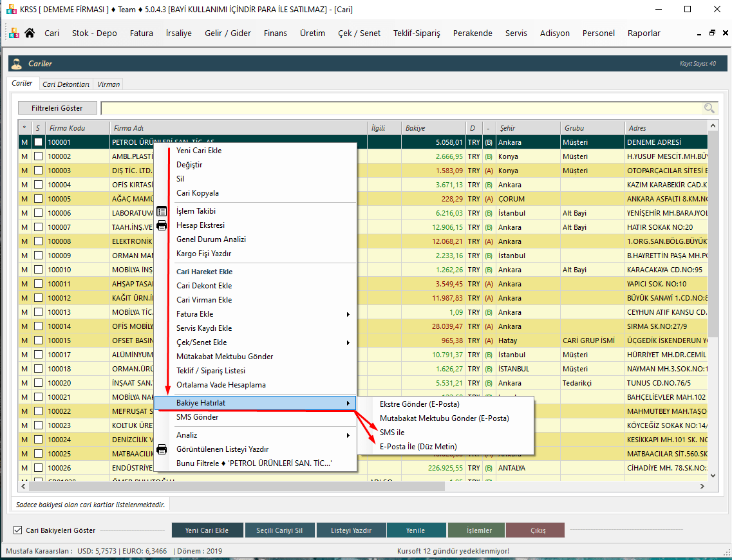Image resolution: width=732 pixels, height=560 pixels.
Task: Choose Yeni Cari Ekle from the context menu
Action: pos(256,151)
